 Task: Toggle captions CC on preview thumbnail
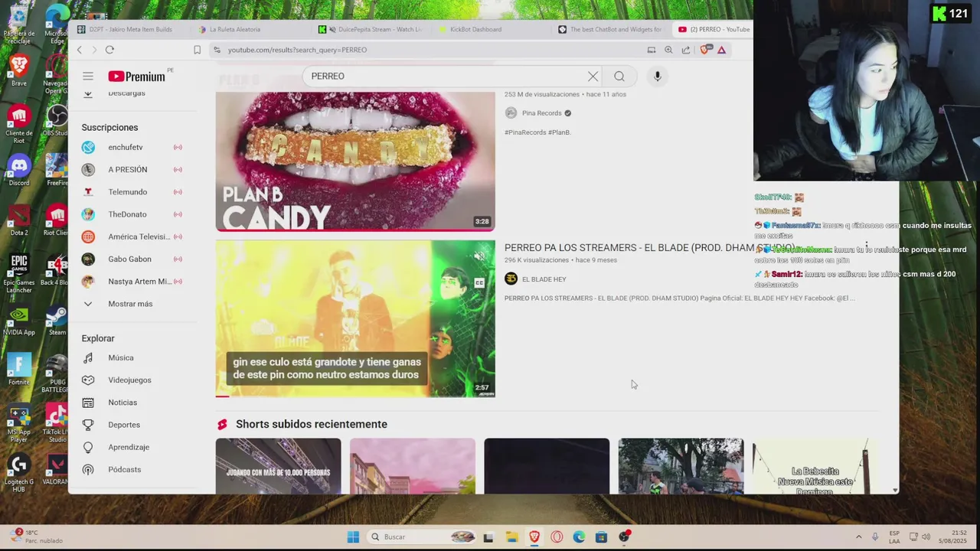click(x=479, y=283)
